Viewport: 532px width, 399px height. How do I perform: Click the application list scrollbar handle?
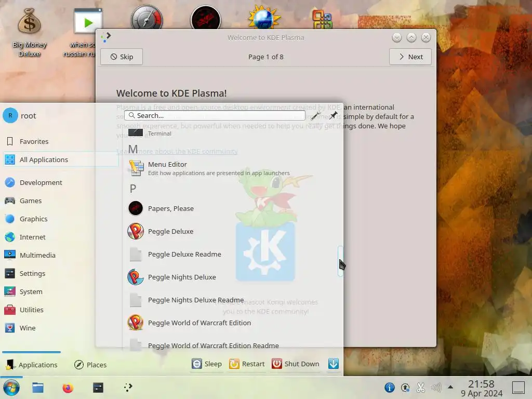point(340,261)
